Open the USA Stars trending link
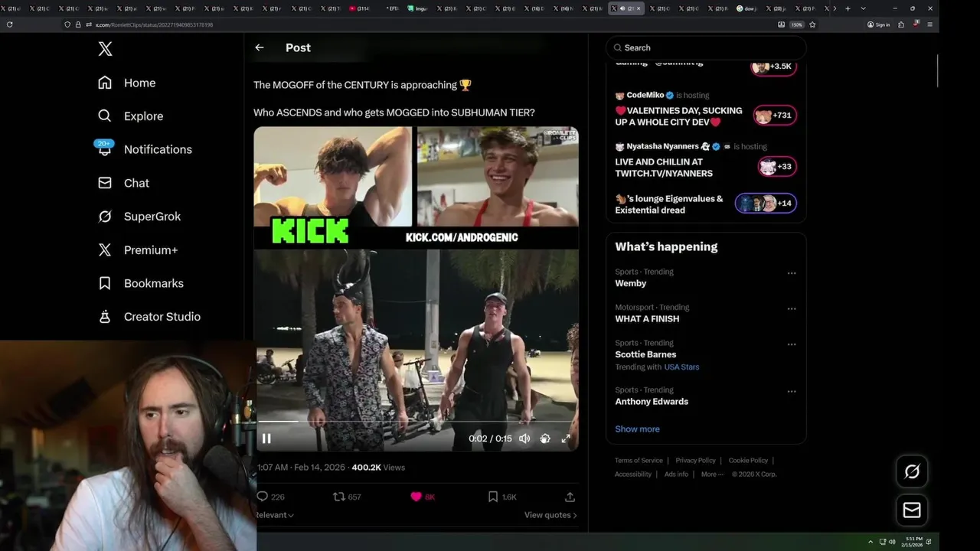 (681, 367)
